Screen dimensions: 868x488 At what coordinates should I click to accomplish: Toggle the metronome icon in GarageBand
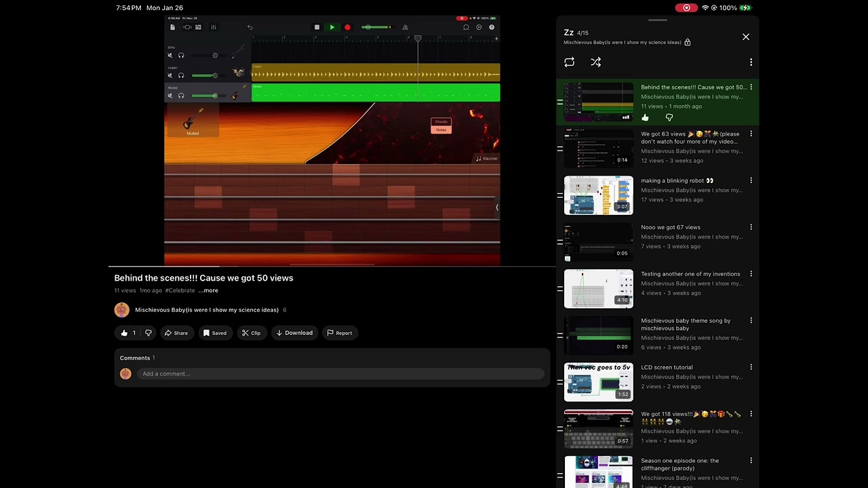tap(405, 27)
